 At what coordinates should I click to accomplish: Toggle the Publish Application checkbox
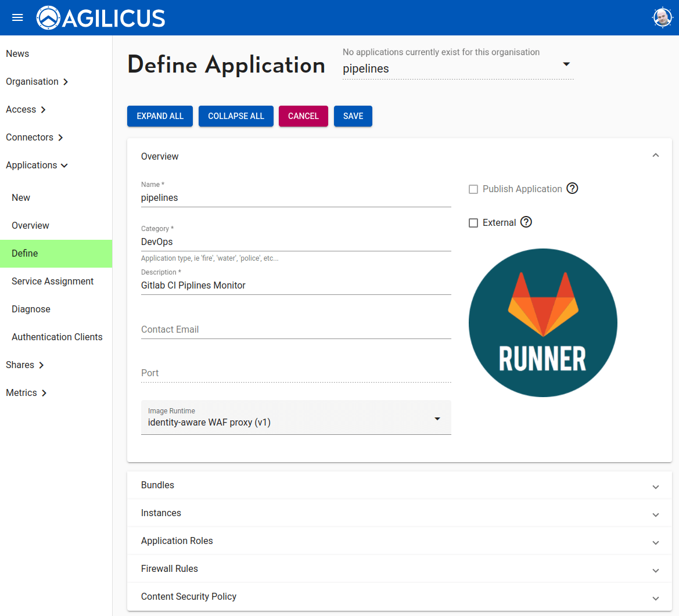(x=473, y=189)
